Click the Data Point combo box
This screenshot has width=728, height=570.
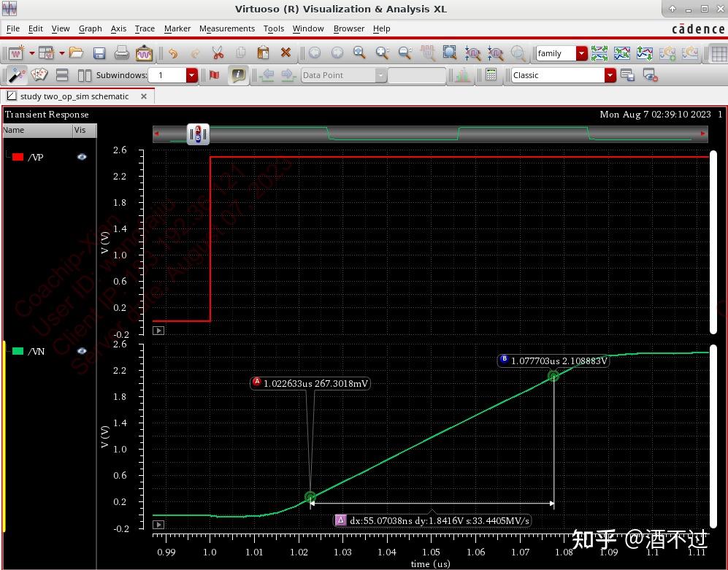(344, 75)
